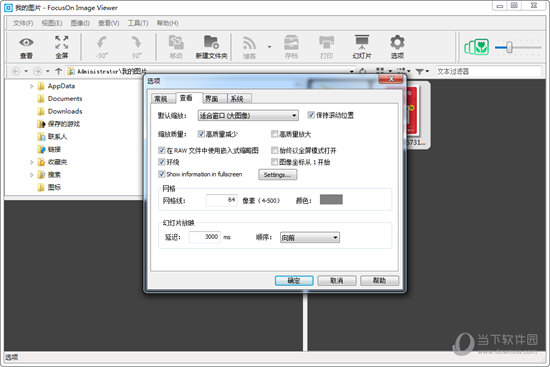Screen dimensions: 550x367
Task: Enable 图像坐标从 1 开始 checkbox
Action: tap(275, 162)
